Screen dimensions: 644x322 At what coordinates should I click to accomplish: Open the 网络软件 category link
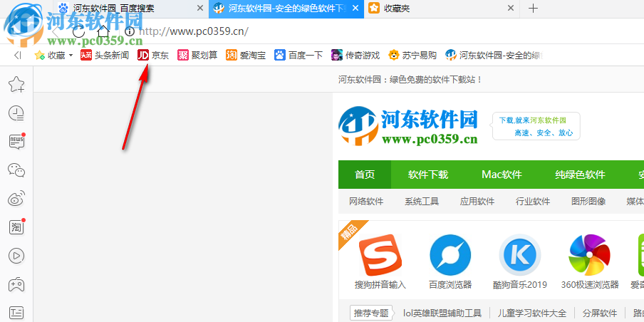click(366, 201)
